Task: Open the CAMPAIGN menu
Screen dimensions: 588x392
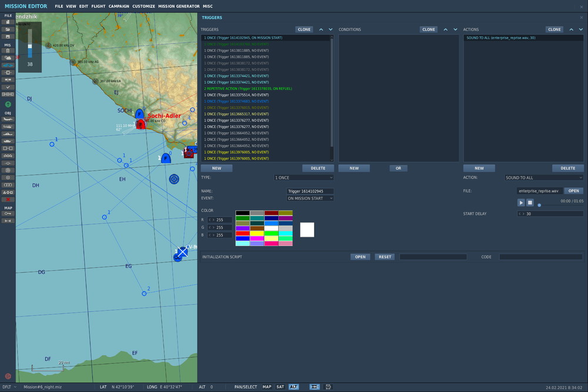Action: (x=119, y=6)
